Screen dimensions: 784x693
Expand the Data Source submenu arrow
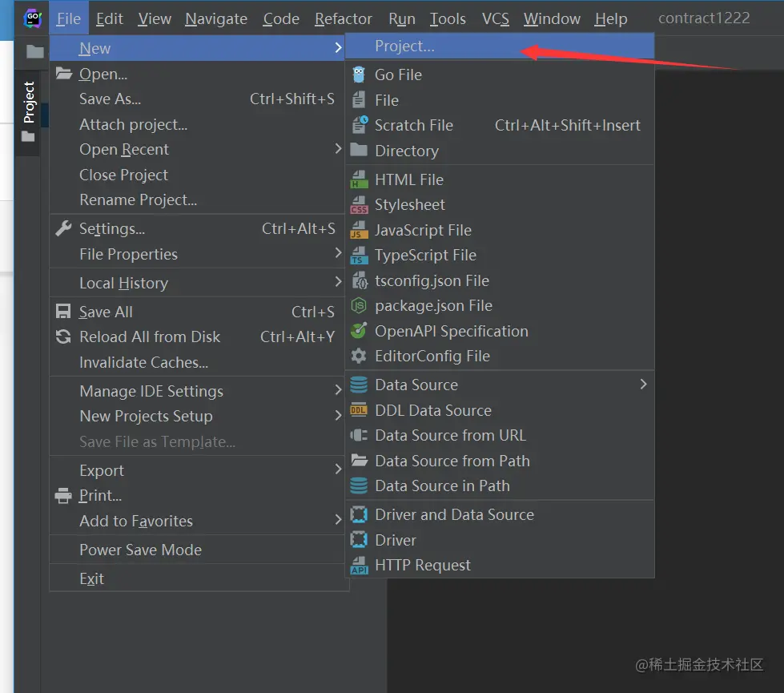point(644,385)
